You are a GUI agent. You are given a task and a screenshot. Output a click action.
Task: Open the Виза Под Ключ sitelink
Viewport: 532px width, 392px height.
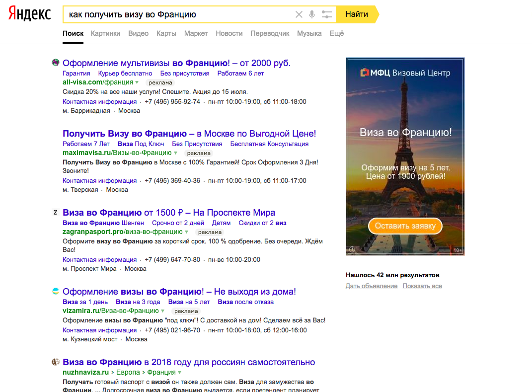tap(141, 144)
